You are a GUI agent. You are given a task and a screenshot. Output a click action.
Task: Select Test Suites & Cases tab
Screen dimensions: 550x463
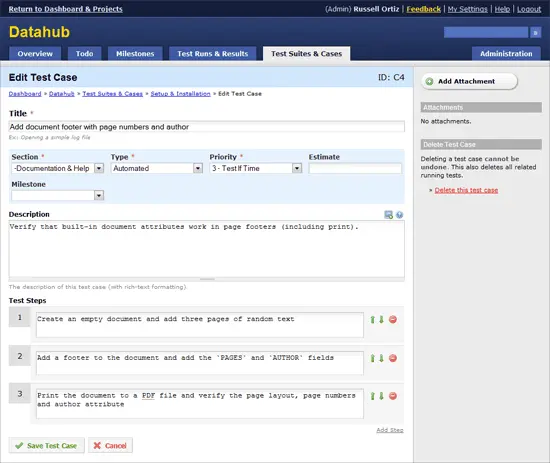[307, 54]
